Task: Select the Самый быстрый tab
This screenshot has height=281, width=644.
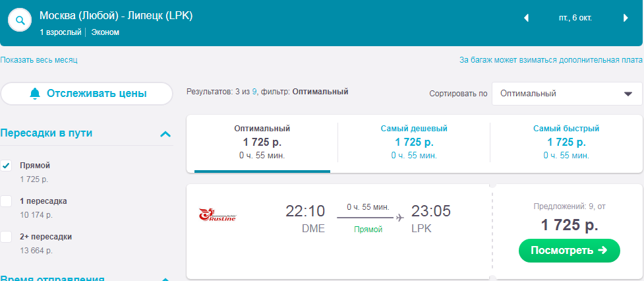Action: point(566,142)
